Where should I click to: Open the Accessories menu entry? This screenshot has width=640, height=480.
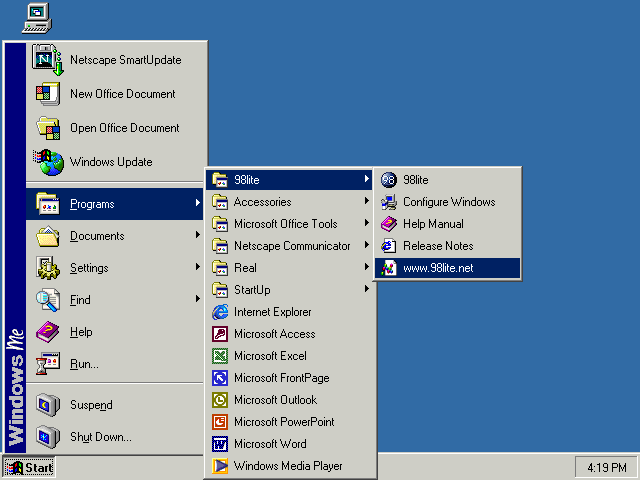[289, 202]
